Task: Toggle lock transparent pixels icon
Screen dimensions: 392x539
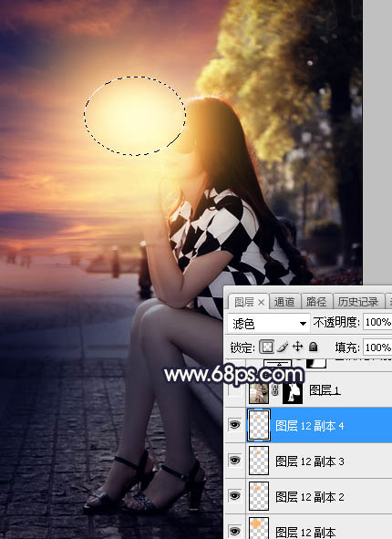Action: pyautogui.click(x=266, y=347)
